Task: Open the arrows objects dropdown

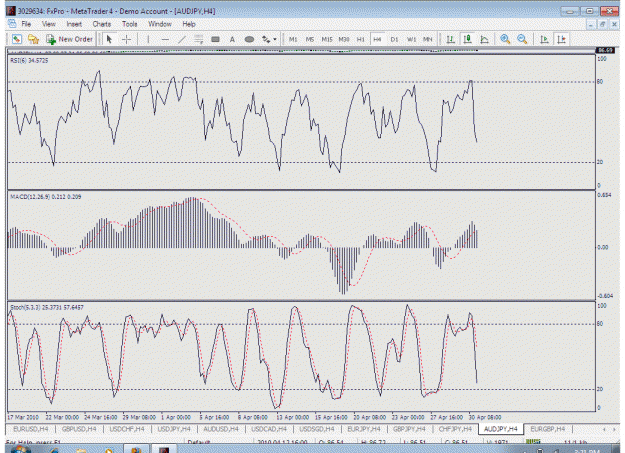Action: click(x=269, y=39)
